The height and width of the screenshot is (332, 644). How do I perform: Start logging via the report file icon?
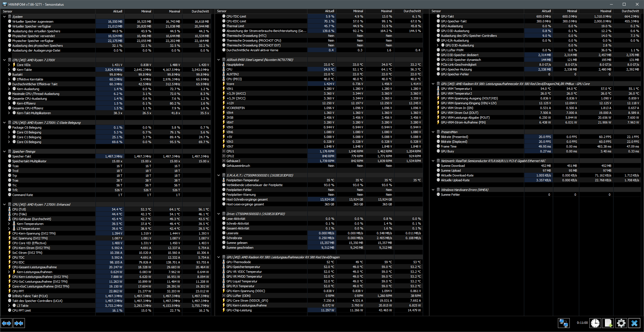click(x=608, y=323)
